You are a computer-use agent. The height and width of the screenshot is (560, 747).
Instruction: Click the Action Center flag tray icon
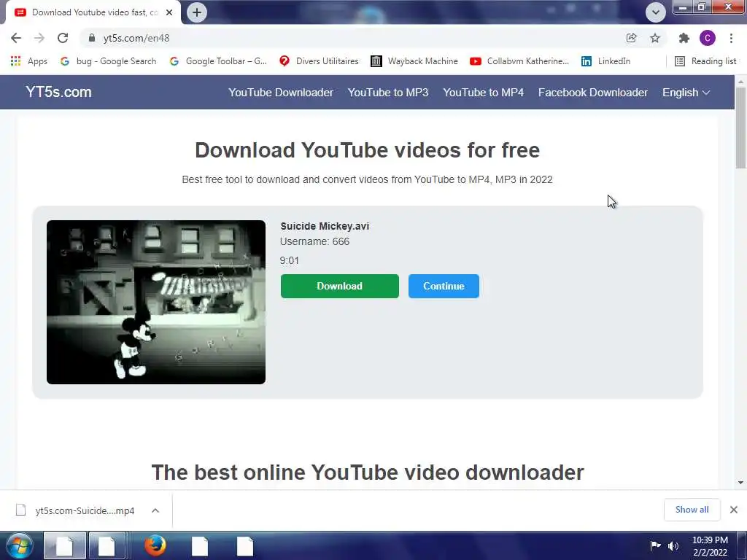[656, 545]
